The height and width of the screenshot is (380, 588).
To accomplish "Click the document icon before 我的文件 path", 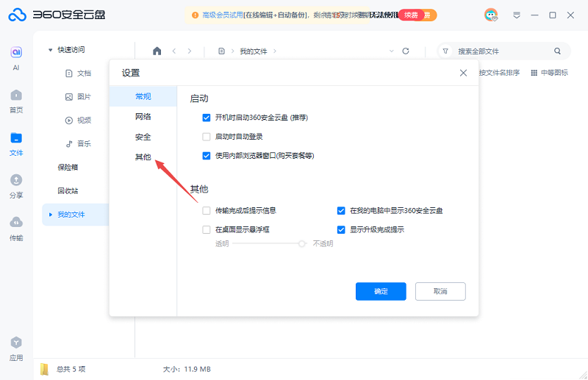I will coord(222,51).
